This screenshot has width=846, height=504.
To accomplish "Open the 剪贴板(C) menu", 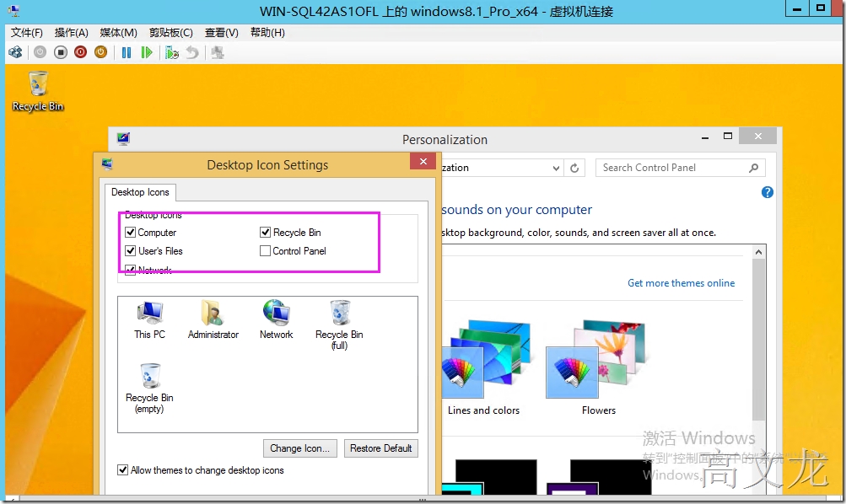I will [x=171, y=33].
